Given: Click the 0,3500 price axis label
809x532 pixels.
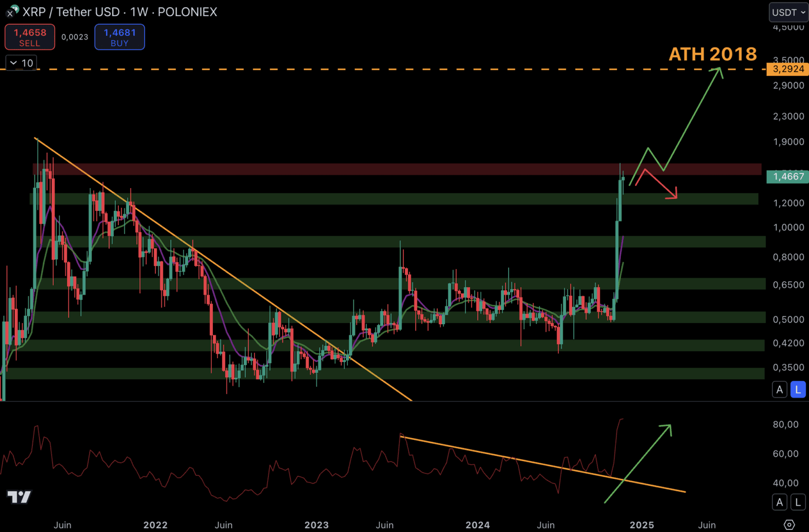Looking at the screenshot, I should [x=788, y=368].
